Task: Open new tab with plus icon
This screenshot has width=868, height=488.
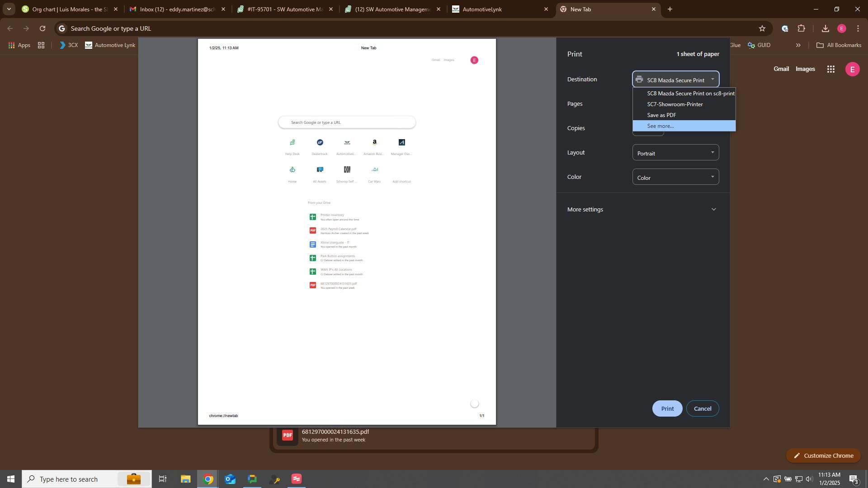Action: tap(670, 9)
